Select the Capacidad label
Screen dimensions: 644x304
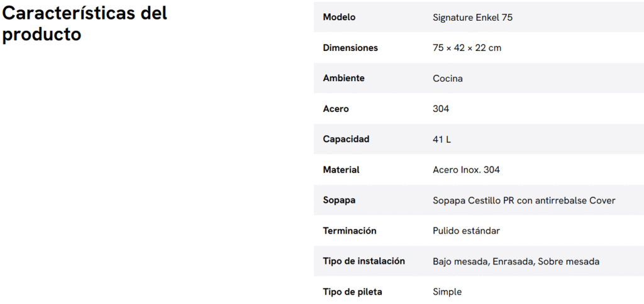pos(346,139)
